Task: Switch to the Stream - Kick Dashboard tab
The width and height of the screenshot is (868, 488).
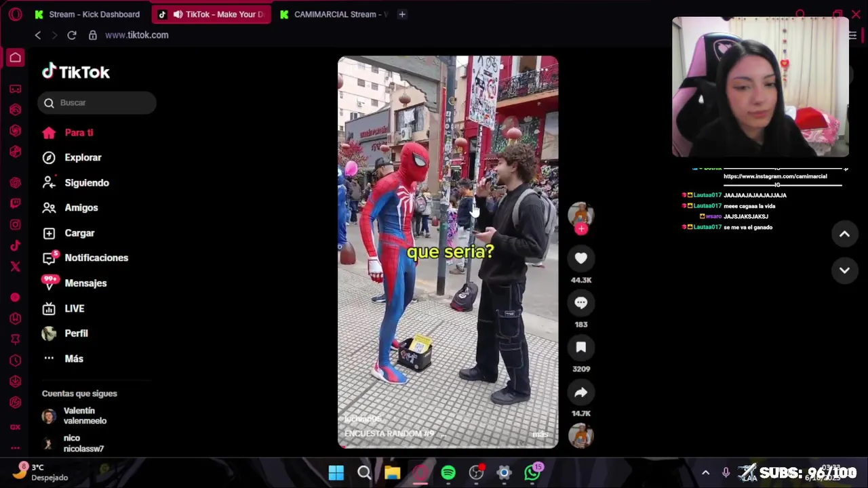Action: (x=88, y=14)
